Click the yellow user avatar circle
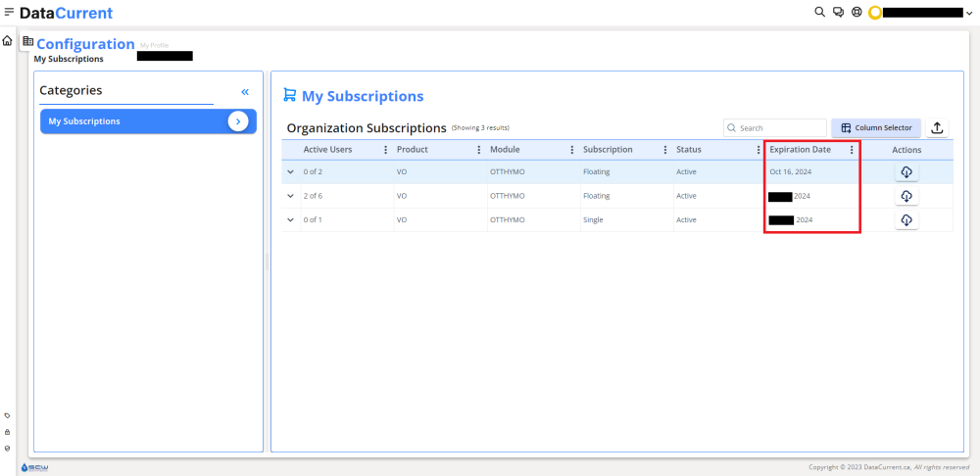 [x=875, y=13]
